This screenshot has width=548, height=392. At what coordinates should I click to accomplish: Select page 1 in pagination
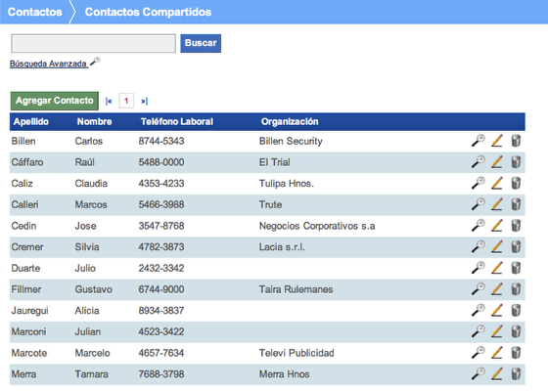pos(126,101)
